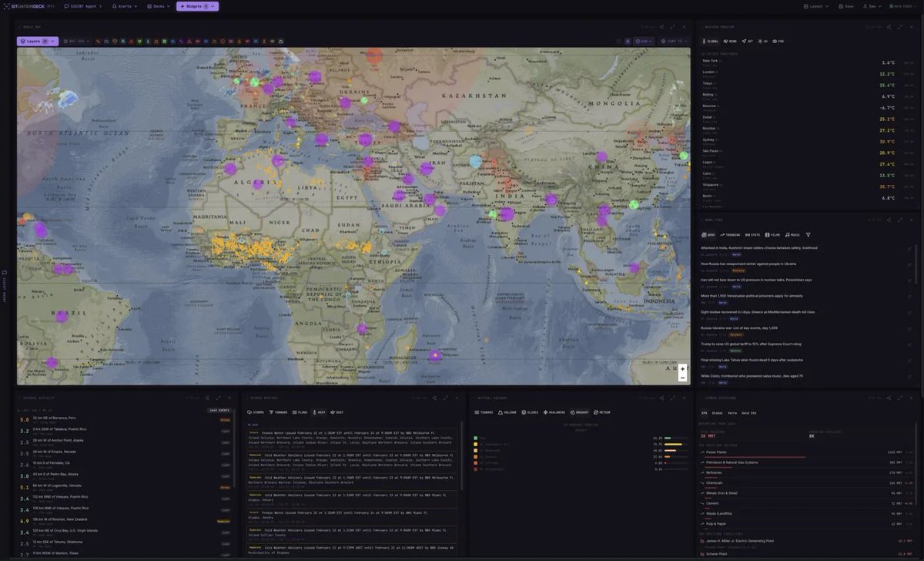Select the 5.0 Barranca, Peru earthquake row

pos(125,419)
